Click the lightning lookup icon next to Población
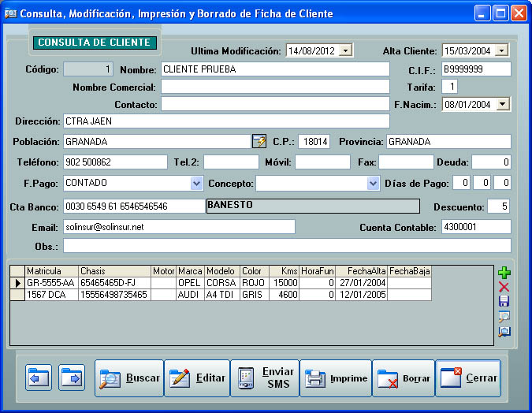532x413 pixels. click(259, 141)
